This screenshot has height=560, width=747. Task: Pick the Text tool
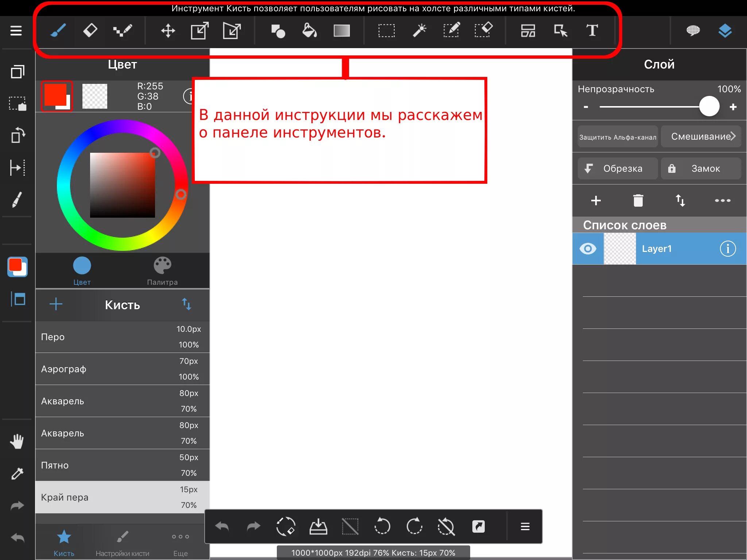tap(592, 31)
